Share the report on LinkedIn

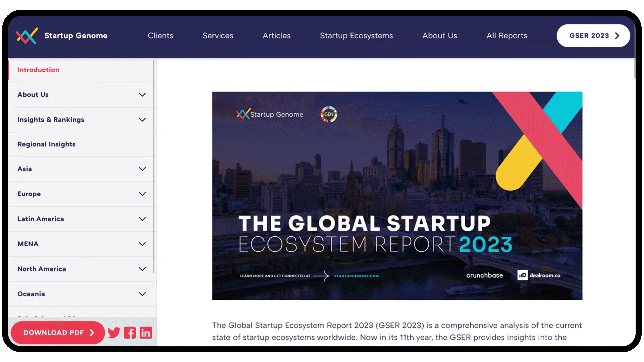click(146, 333)
